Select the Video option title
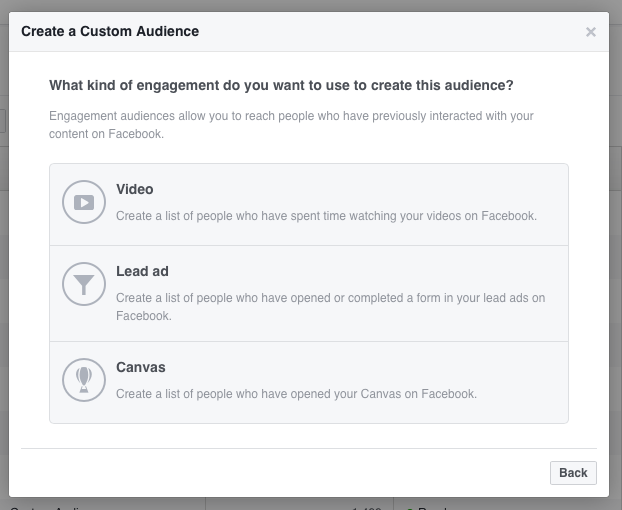Viewport: 622px width, 510px height. point(134,189)
